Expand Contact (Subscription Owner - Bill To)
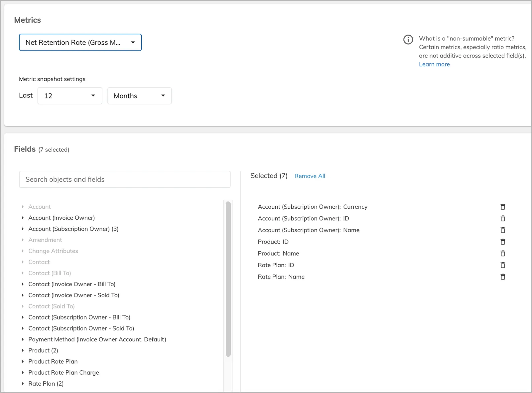Image resolution: width=532 pixels, height=393 pixels. point(23,317)
